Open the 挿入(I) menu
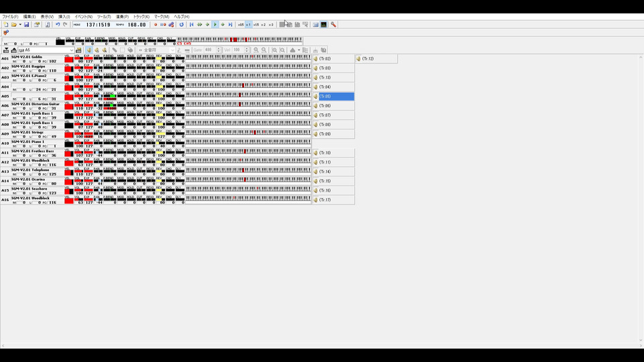Viewport: 644px width, 362px height. (x=64, y=17)
